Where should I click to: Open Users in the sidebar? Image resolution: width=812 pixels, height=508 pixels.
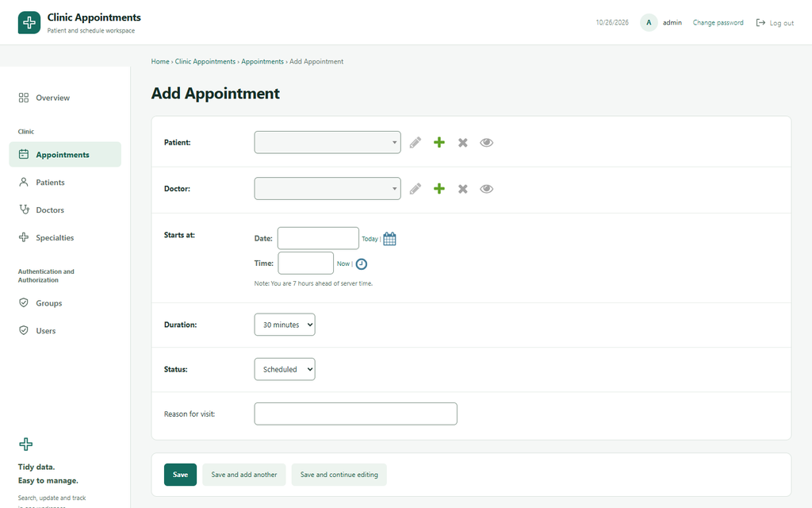pos(65,330)
